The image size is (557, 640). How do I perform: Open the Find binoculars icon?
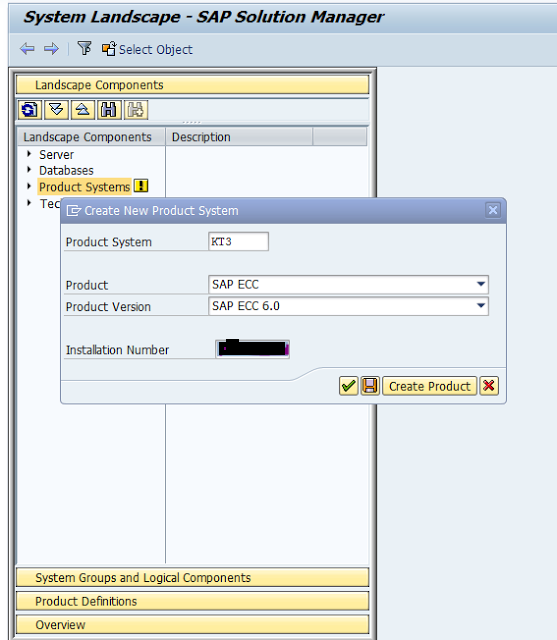[109, 110]
